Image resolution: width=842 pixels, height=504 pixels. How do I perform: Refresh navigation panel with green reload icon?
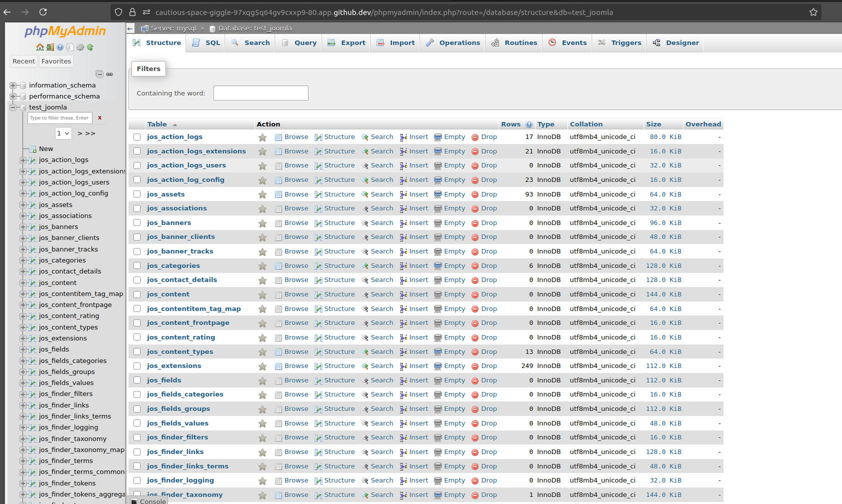pyautogui.click(x=90, y=47)
